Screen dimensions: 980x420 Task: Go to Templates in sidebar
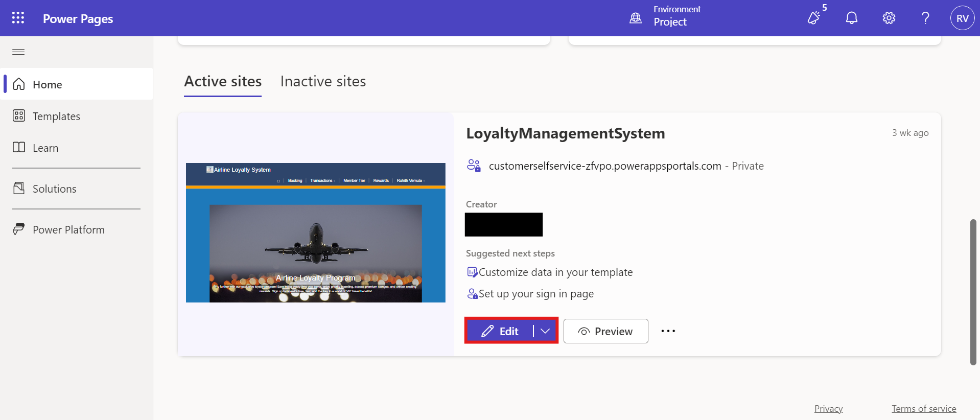coord(56,116)
